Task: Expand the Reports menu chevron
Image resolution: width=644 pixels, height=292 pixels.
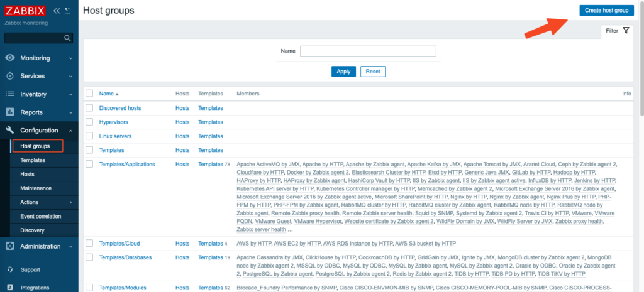Action: coord(70,112)
